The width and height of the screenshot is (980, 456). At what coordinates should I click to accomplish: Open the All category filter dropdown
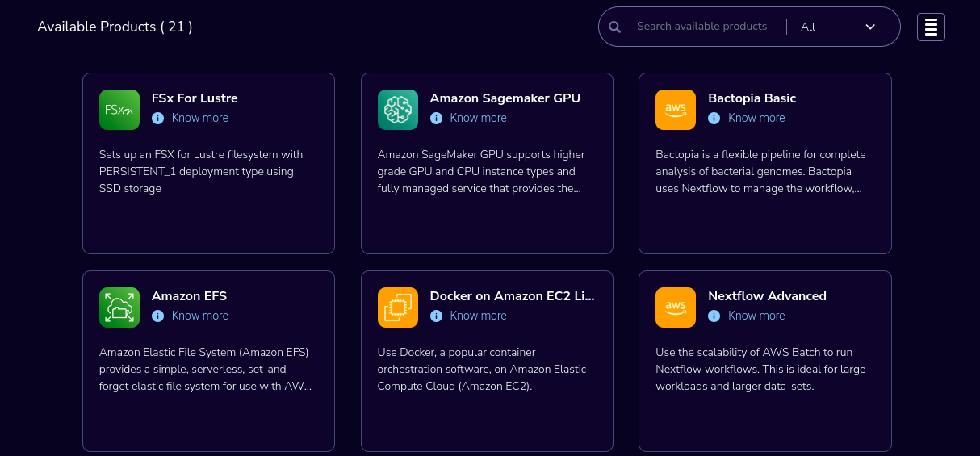tap(838, 27)
